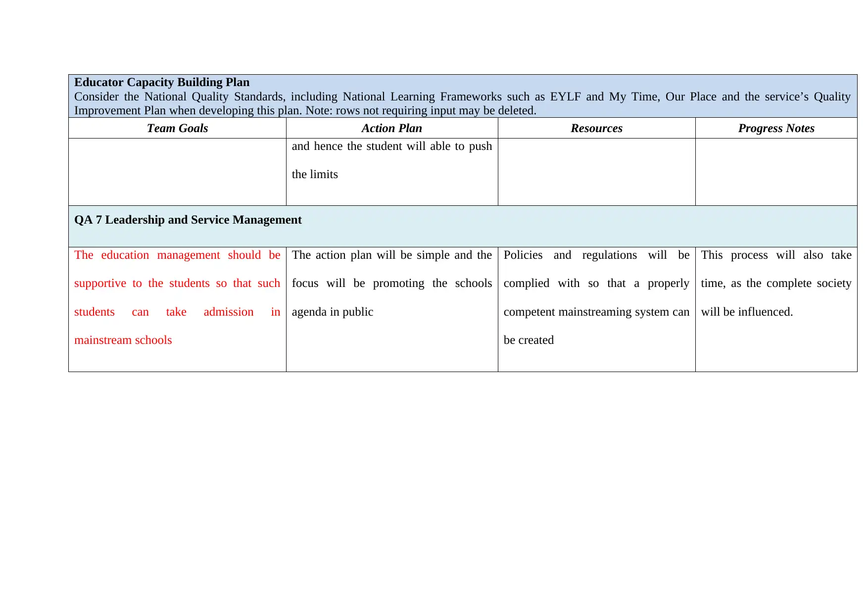
Task: Click the 'Policies and regulations will be' line
Action: [596, 255]
